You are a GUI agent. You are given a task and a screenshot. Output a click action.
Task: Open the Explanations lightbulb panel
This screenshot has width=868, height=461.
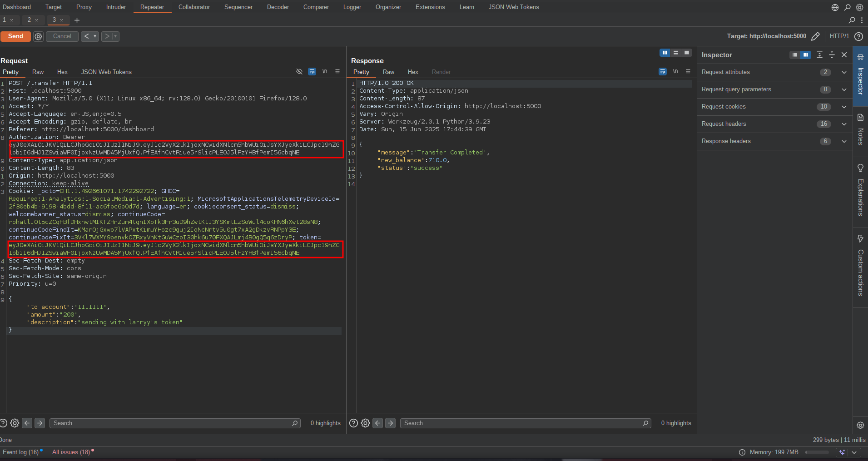[860, 190]
